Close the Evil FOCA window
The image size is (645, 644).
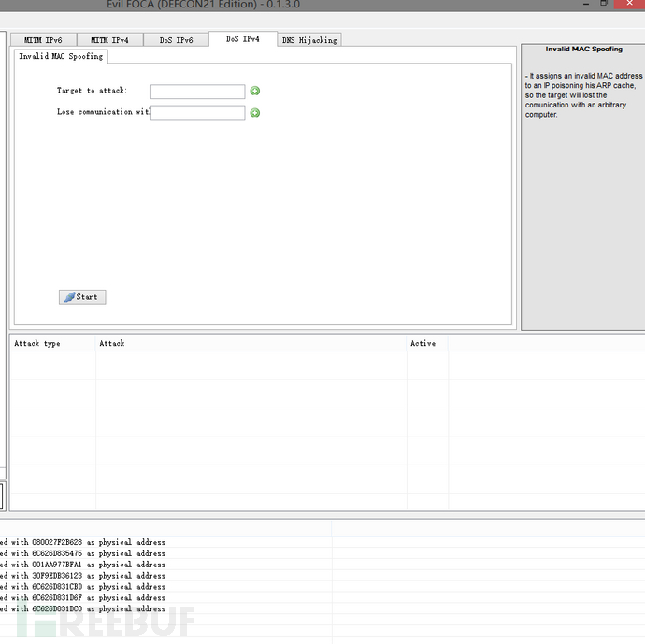pyautogui.click(x=629, y=4)
